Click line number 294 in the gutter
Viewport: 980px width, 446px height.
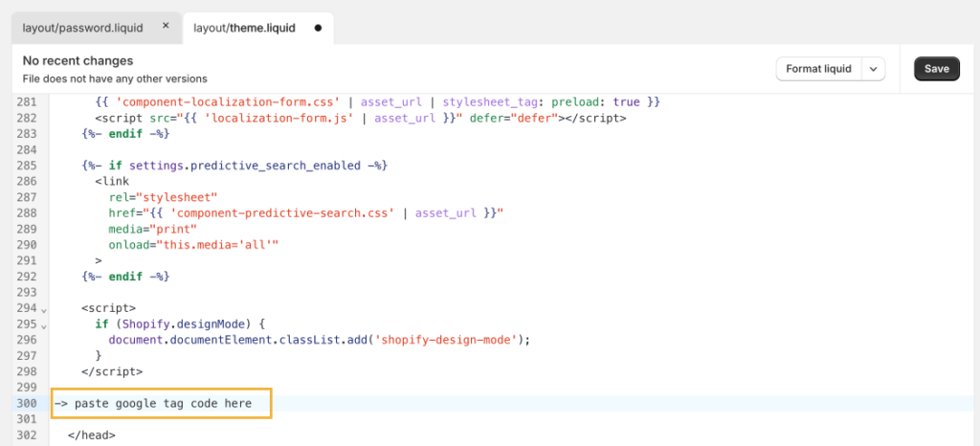(x=27, y=308)
